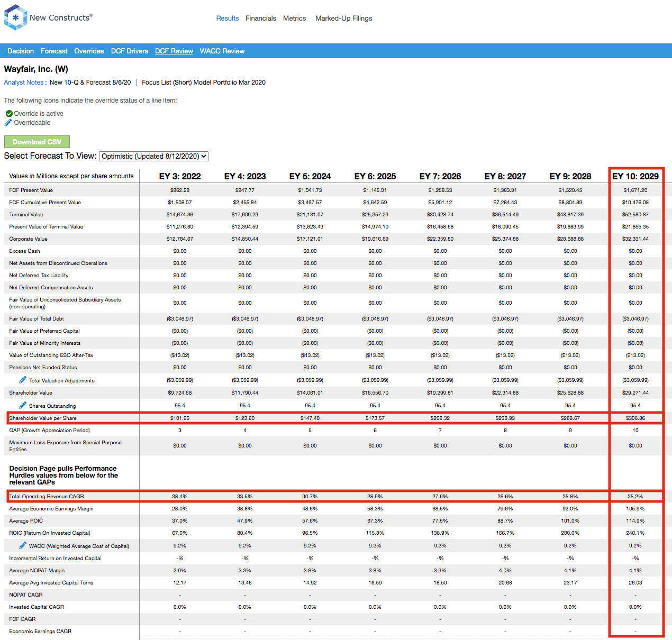
Task: Open the Analyst Notes link
Action: (24, 83)
